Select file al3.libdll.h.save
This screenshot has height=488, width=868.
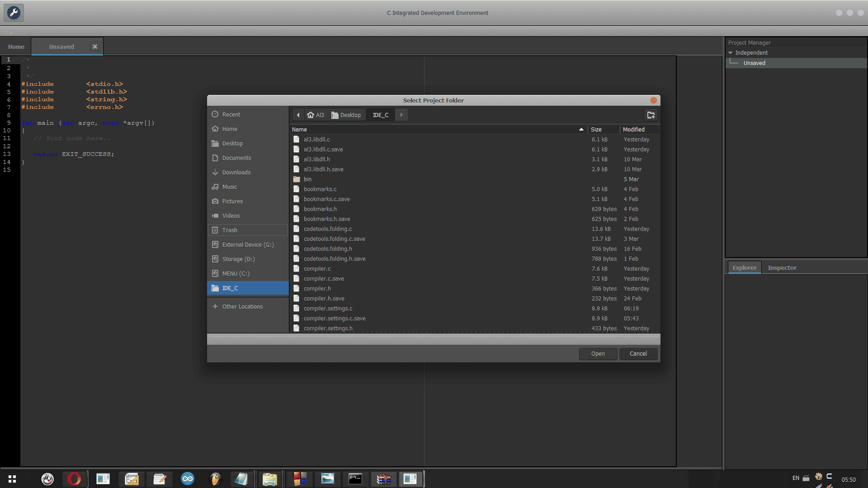(x=475, y=169)
